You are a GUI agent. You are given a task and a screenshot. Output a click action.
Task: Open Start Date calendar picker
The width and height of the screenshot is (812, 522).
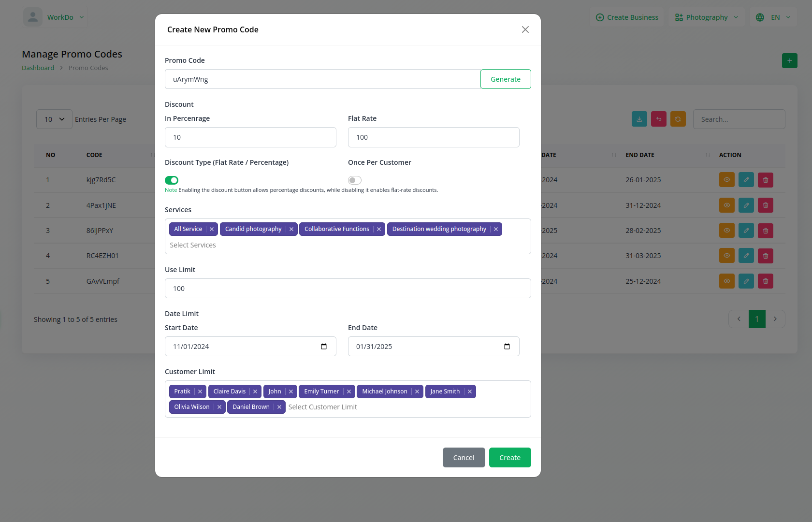324,347
